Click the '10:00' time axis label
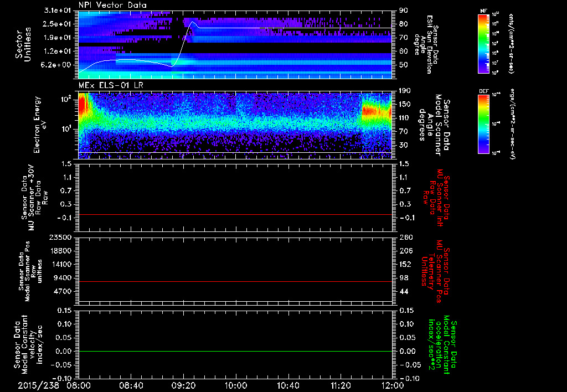The image size is (567, 392). pyautogui.click(x=236, y=385)
